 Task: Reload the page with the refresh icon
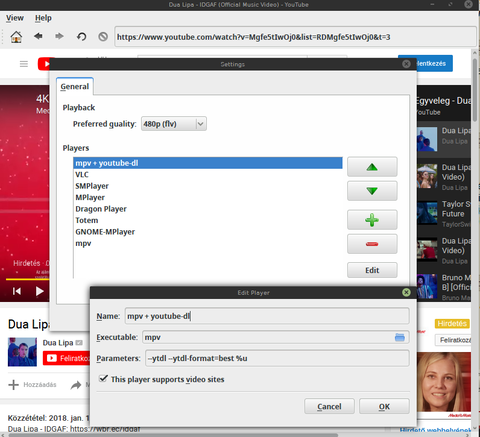[81, 36]
